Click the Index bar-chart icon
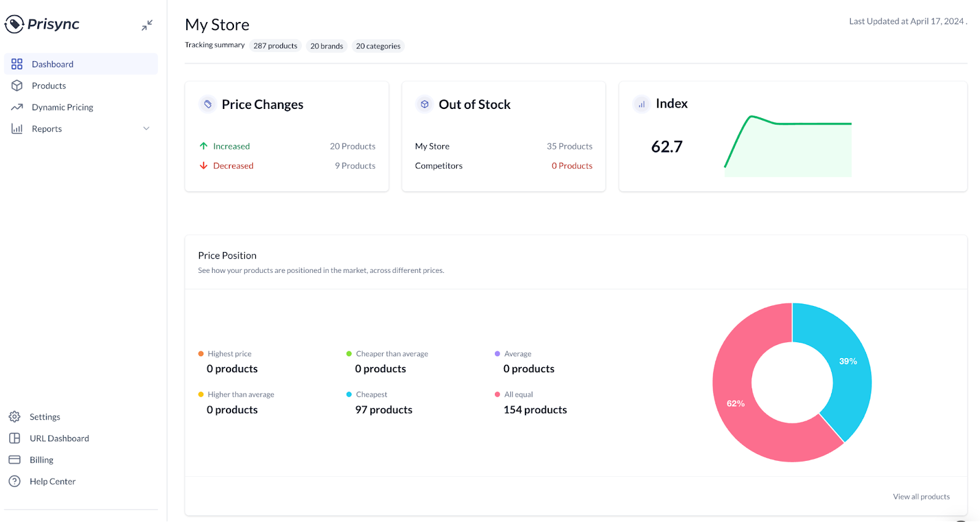This screenshot has width=980, height=522. tap(641, 104)
